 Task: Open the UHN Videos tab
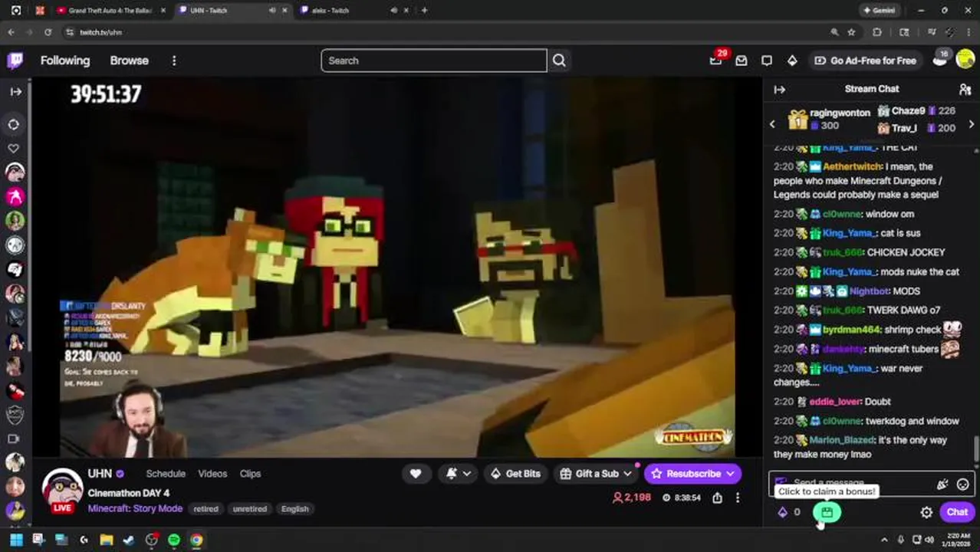[x=212, y=474]
